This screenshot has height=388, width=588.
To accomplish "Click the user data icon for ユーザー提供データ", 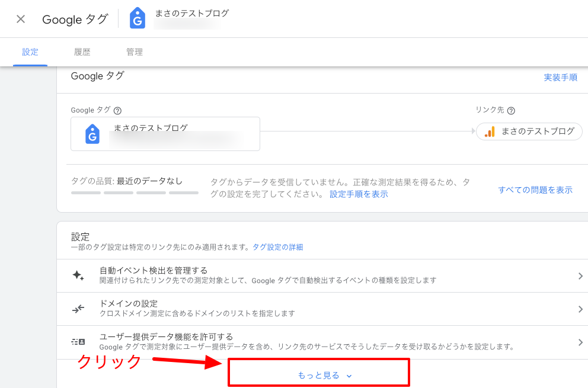I will click(x=78, y=342).
